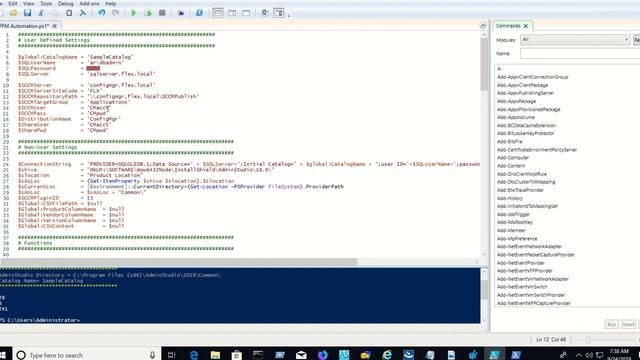
Task: Close the PFM Automation.ps1 script tab
Action: tap(55, 26)
